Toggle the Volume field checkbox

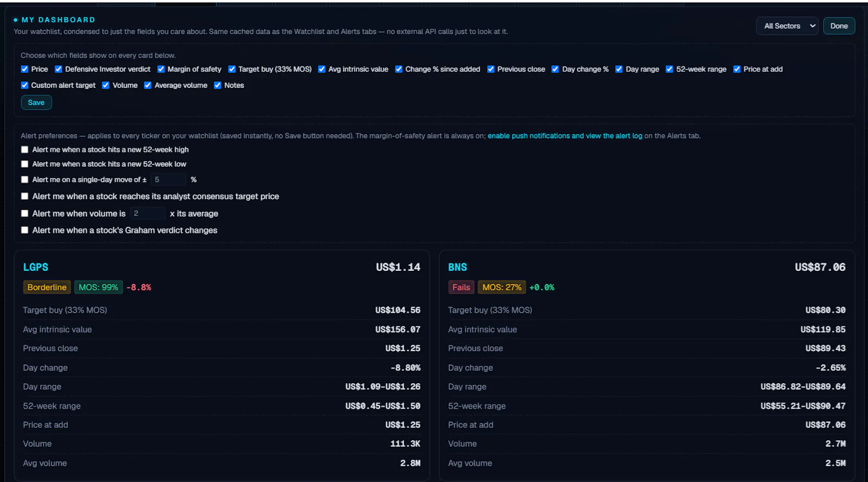pos(106,85)
